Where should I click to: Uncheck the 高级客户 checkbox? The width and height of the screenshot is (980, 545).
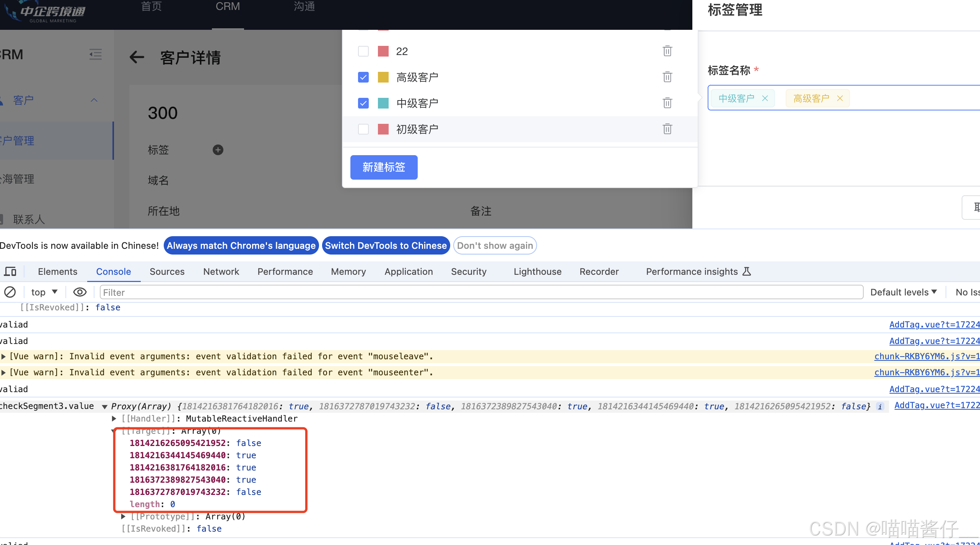[x=363, y=77]
